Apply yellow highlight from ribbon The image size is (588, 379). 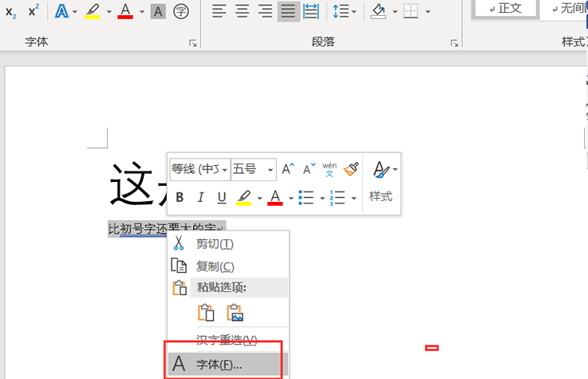pyautogui.click(x=93, y=12)
